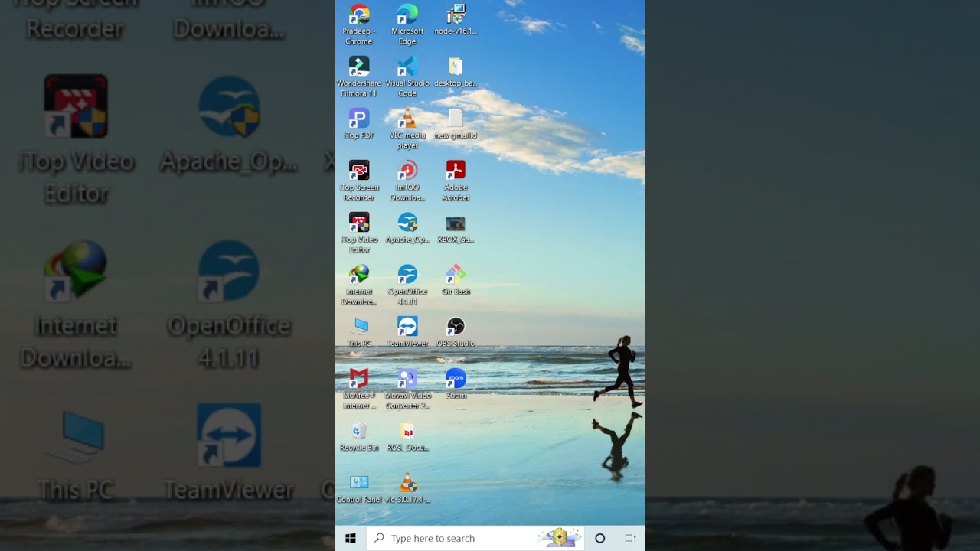Screen dimensions: 980x551
Task: Launch Microsoft Edge from the desktop
Action: [x=407, y=24]
